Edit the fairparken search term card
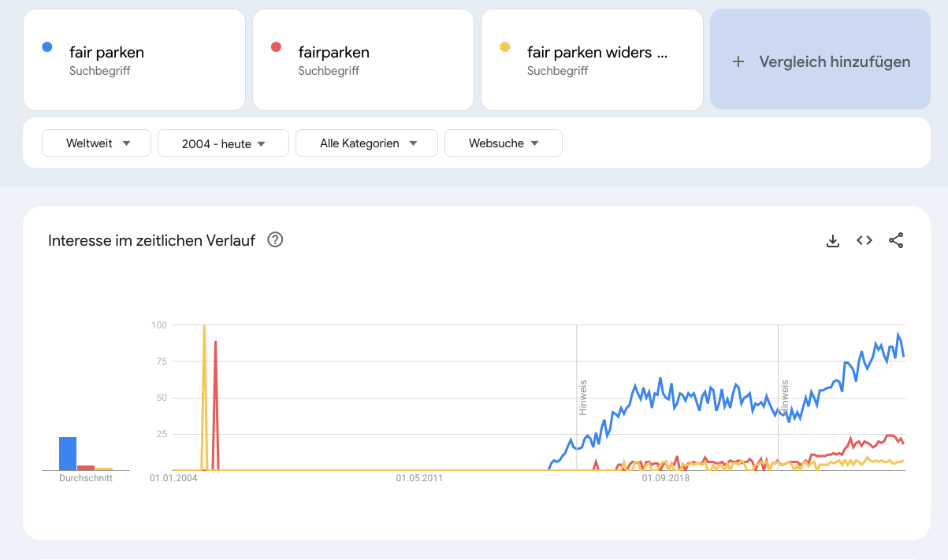Viewport: 948px width, 560px height. click(x=334, y=53)
